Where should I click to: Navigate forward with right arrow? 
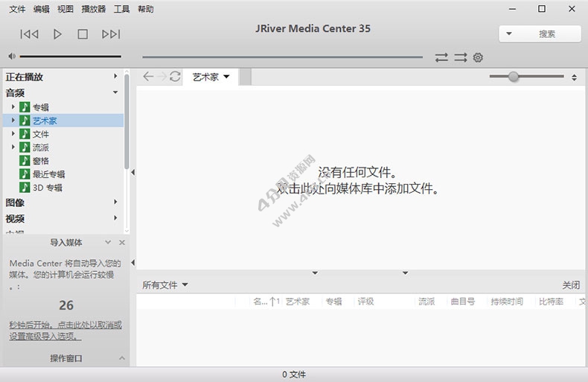tap(162, 77)
